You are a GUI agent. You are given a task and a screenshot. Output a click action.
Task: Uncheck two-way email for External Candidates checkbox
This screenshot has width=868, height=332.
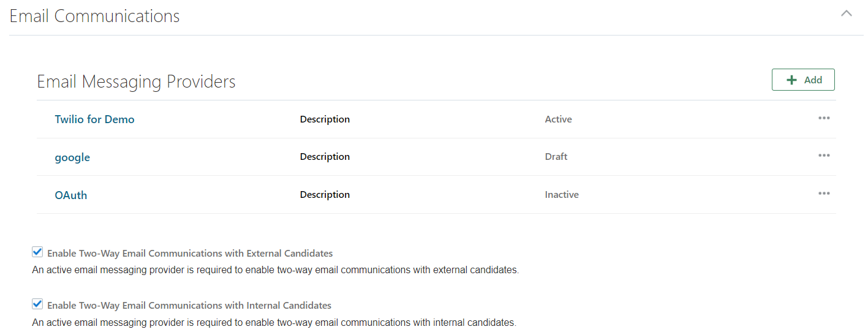click(37, 252)
